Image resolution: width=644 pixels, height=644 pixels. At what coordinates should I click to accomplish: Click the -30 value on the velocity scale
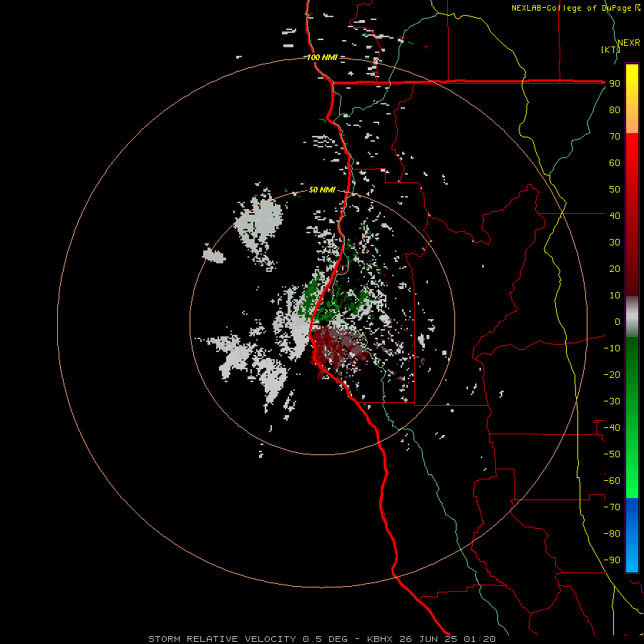click(x=612, y=401)
